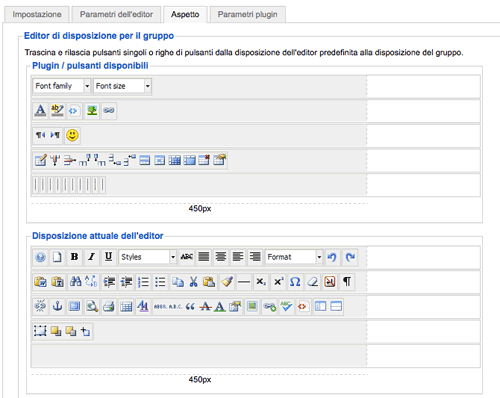Click the superscript icon

point(278,282)
